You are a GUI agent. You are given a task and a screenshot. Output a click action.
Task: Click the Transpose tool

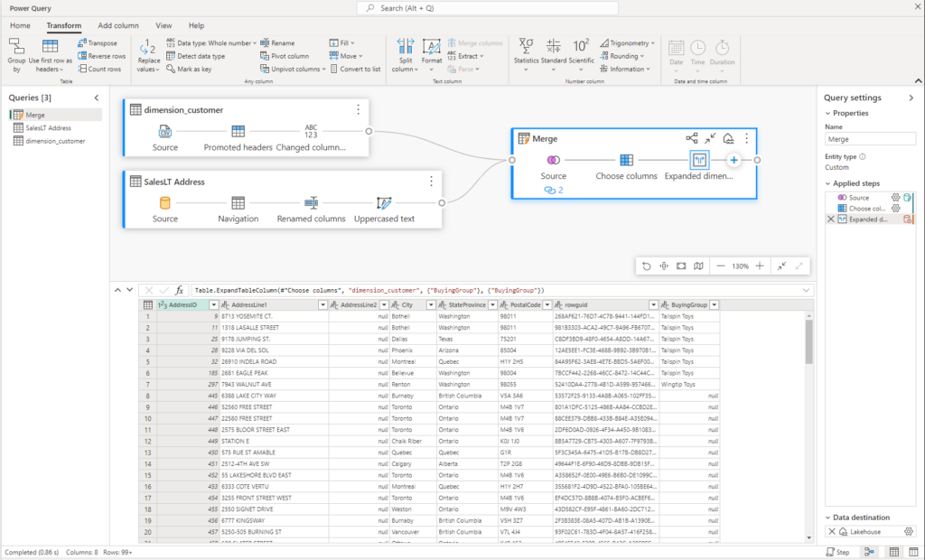pos(98,43)
